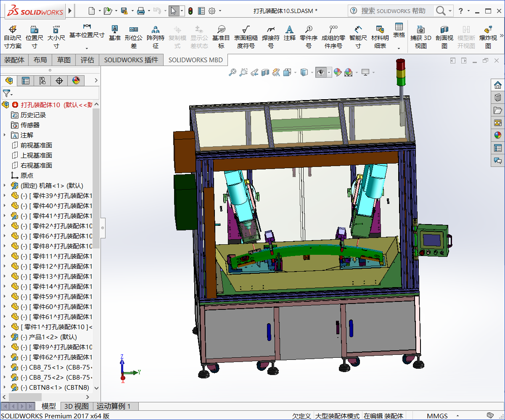The image size is (505, 420).
Task: Select the 基准目标 datum target tool
Action: [221, 37]
